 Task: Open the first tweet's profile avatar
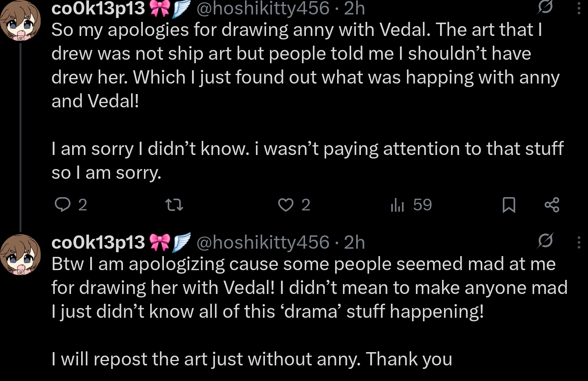click(x=20, y=20)
